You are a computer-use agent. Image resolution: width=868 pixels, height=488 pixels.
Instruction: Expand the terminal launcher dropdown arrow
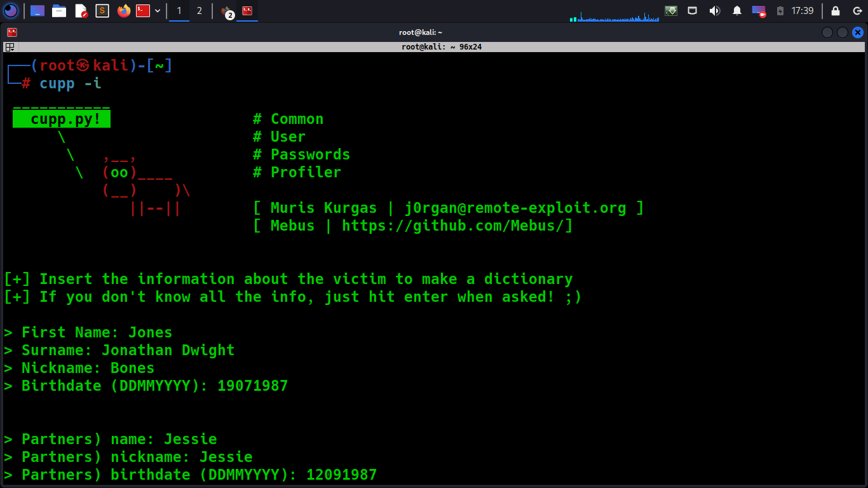158,11
